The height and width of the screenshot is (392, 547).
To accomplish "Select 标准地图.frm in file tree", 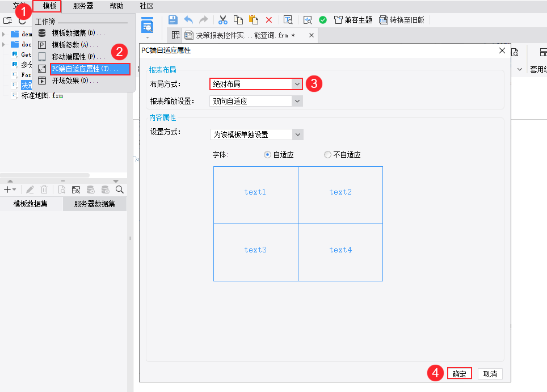I will [x=42, y=95].
